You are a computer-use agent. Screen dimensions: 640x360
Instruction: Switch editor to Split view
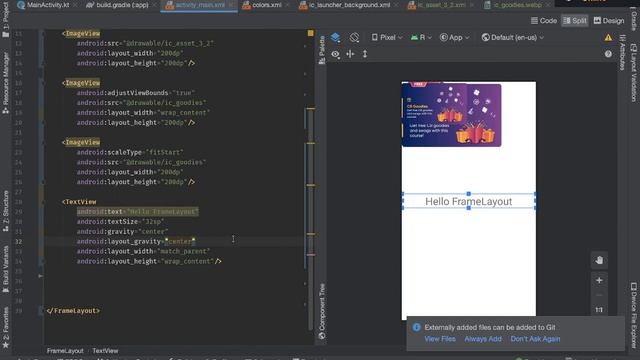click(574, 20)
